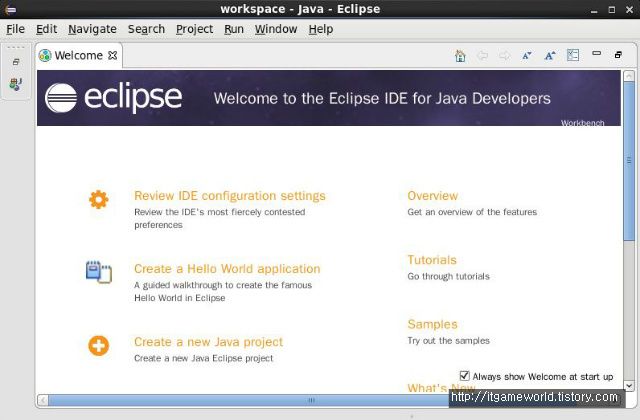This screenshot has width=640, height=420.
Task: Open the Navigate menu
Action: click(x=92, y=29)
